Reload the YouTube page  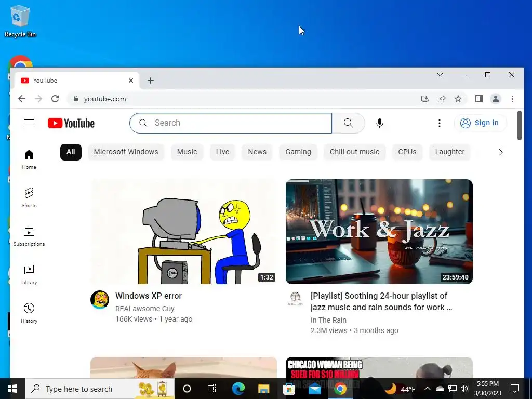[x=55, y=99]
